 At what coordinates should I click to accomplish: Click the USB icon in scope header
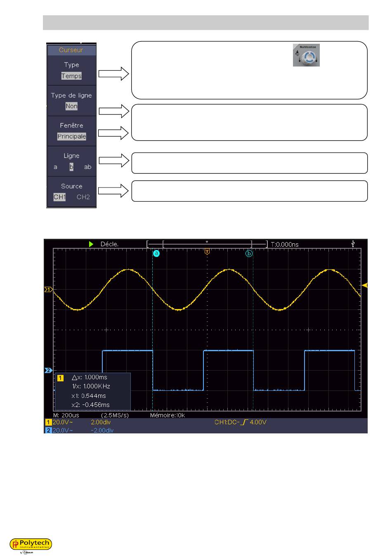(x=353, y=244)
